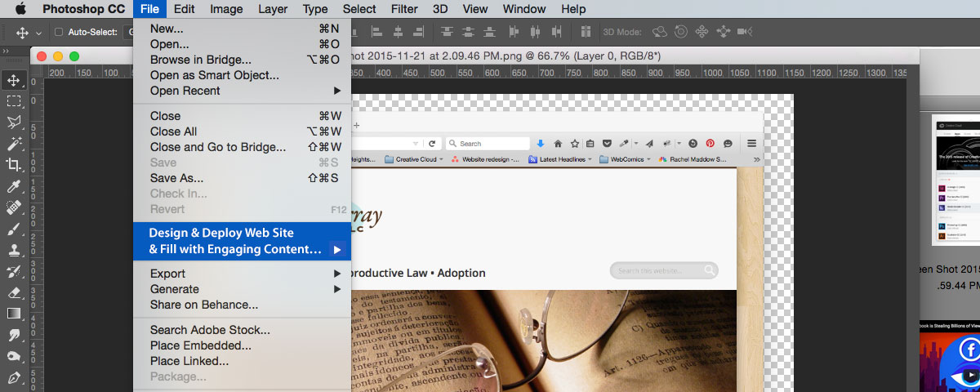Choose Open as Smart Object...

[x=242, y=75]
